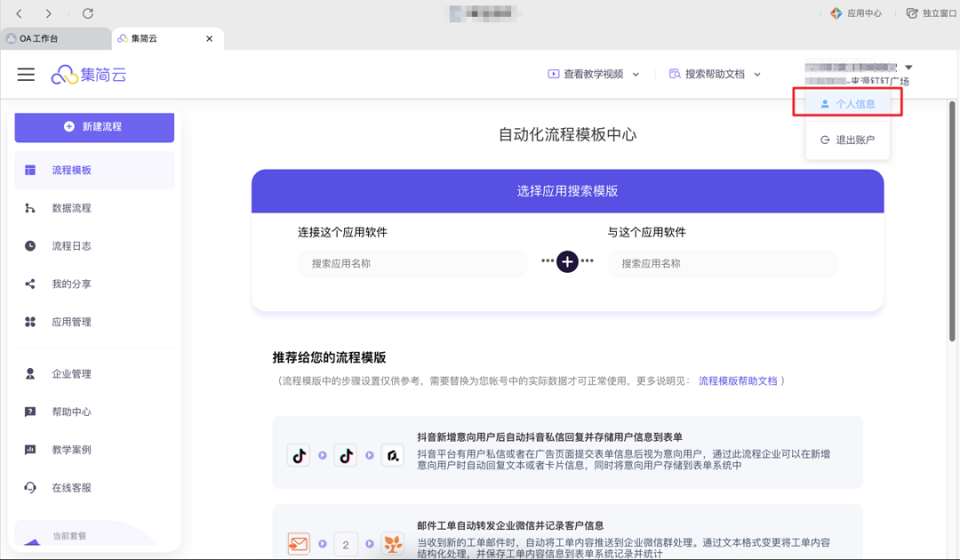960x560 pixels.
Task: Open the 邮件工单 forwarding template card
Action: [567, 532]
